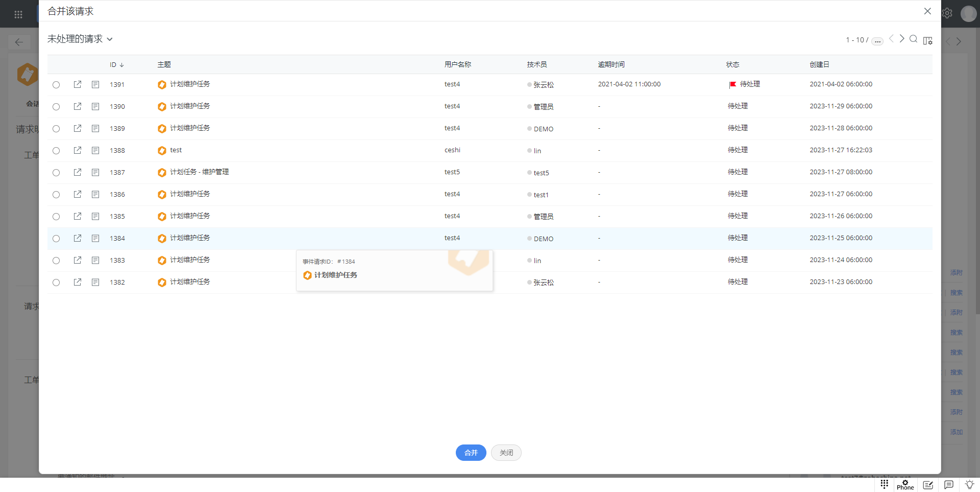Close the merge request dialog
Image resolution: width=980 pixels, height=492 pixels.
coord(927,11)
